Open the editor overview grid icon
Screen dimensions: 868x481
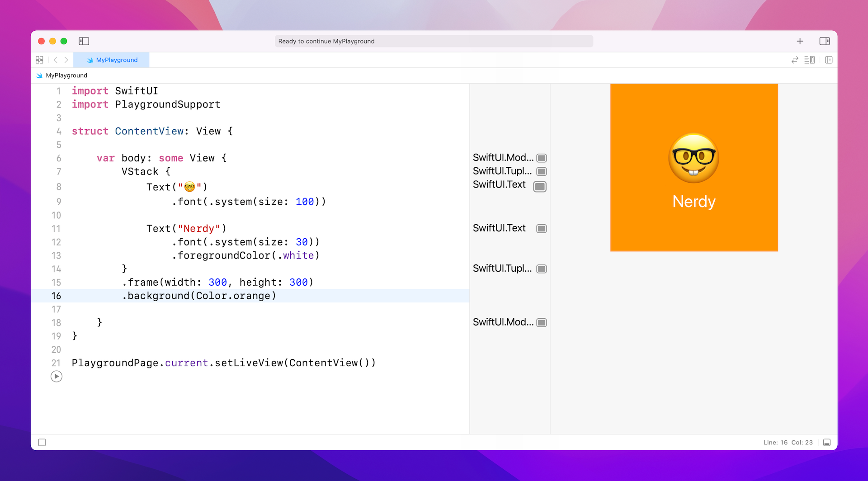[x=39, y=59]
